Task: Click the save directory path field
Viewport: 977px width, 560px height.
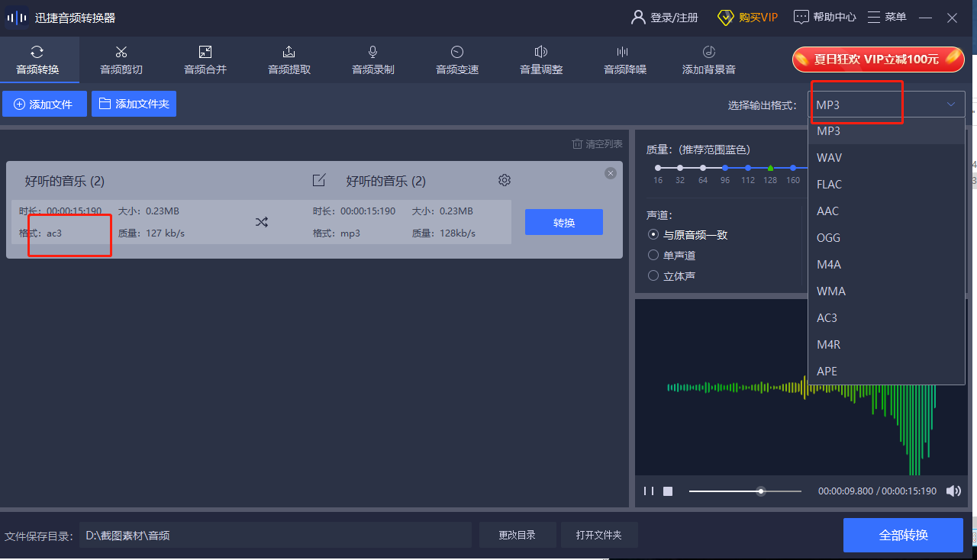Action: click(275, 536)
